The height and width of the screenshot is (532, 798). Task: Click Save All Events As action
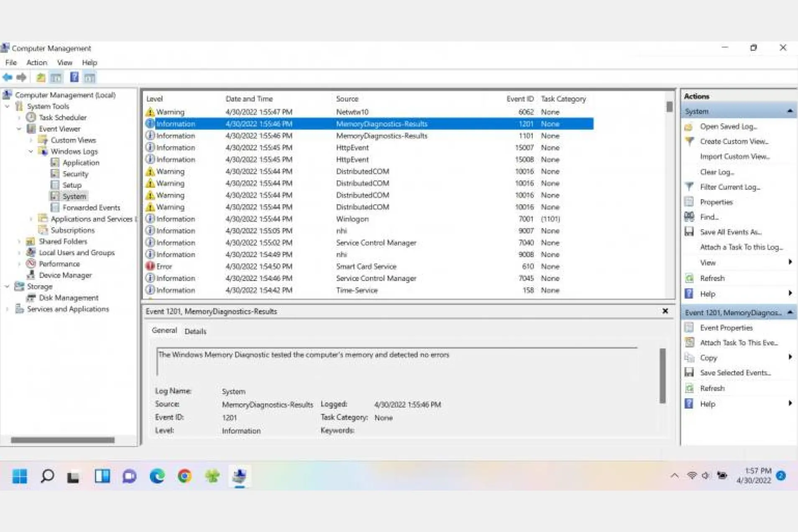[730, 232]
